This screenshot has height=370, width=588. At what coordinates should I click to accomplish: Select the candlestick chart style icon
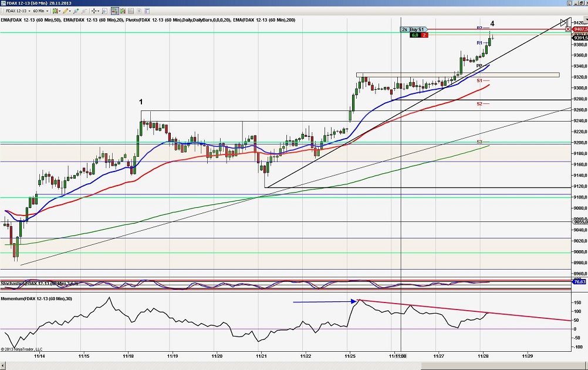pos(56,11)
